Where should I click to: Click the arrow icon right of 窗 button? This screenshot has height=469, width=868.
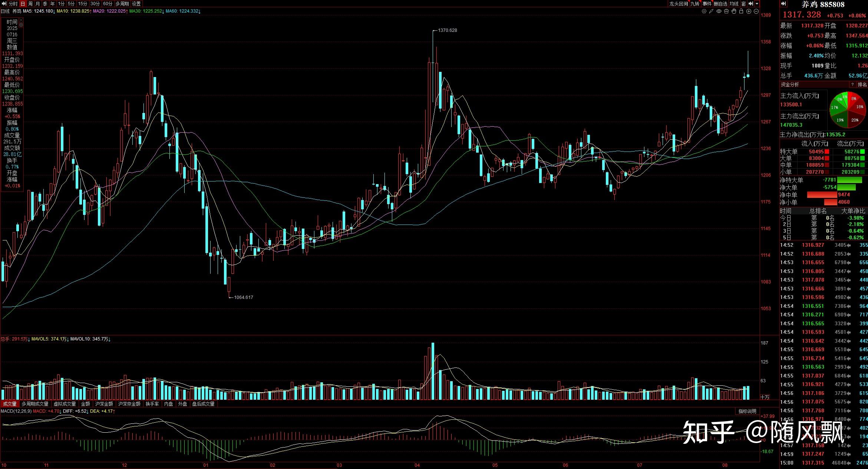(751, 4)
